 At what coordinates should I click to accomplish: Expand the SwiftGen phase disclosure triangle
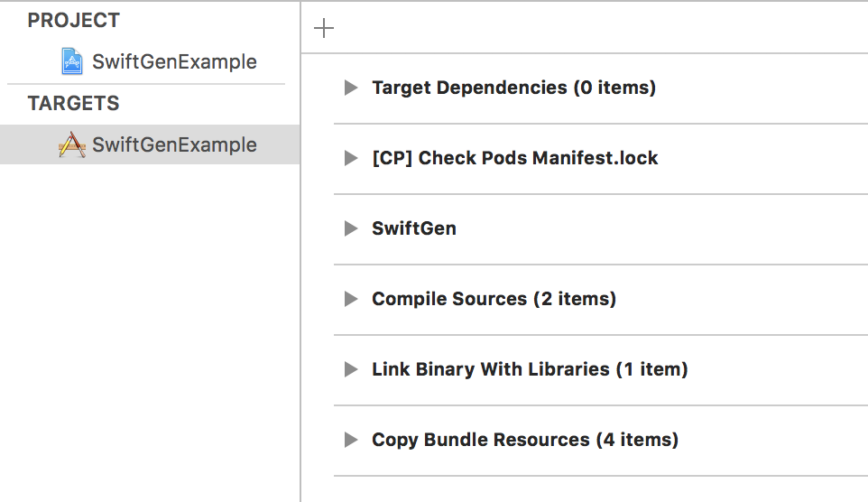[351, 228]
